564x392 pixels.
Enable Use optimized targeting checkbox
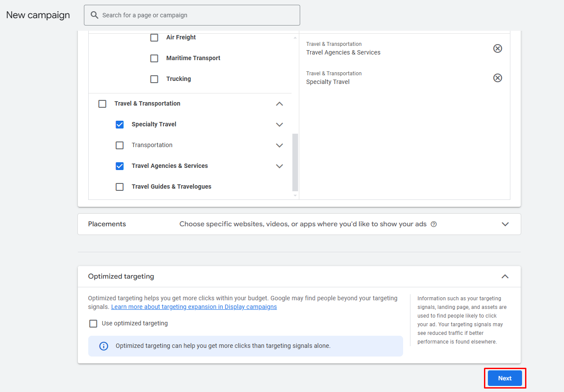93,324
